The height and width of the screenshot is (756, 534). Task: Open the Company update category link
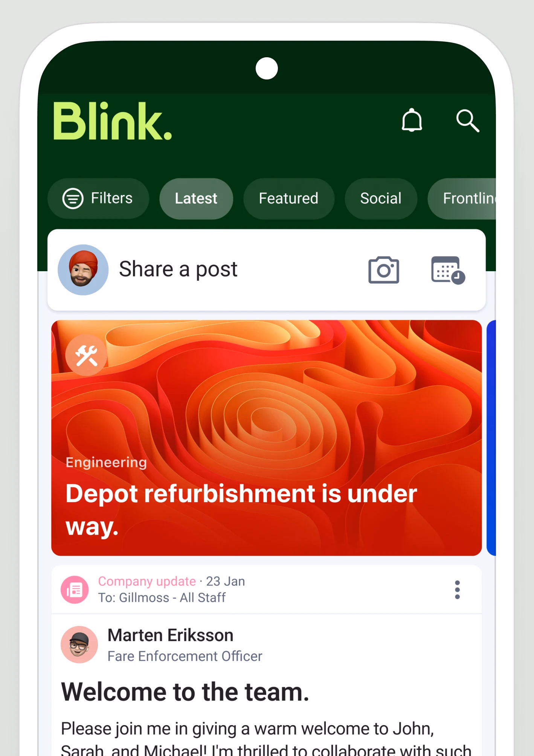[147, 581]
